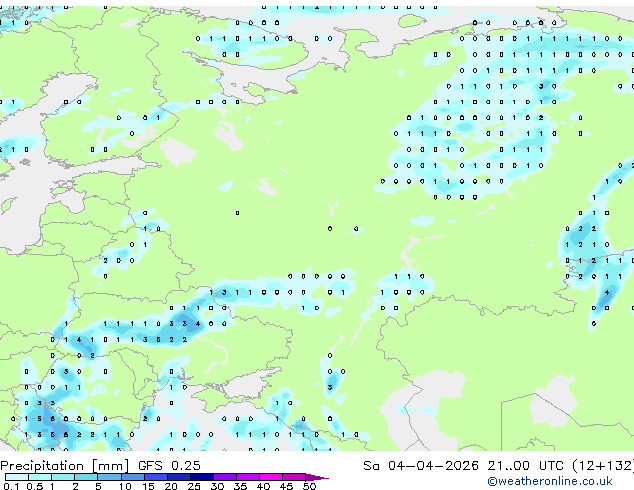Click the '21..00 UTC' time text
This screenshot has width=634, height=490.
(525, 466)
